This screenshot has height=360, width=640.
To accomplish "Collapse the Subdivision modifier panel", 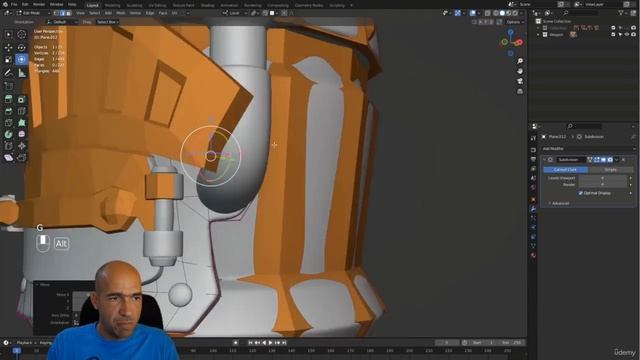I will [544, 160].
